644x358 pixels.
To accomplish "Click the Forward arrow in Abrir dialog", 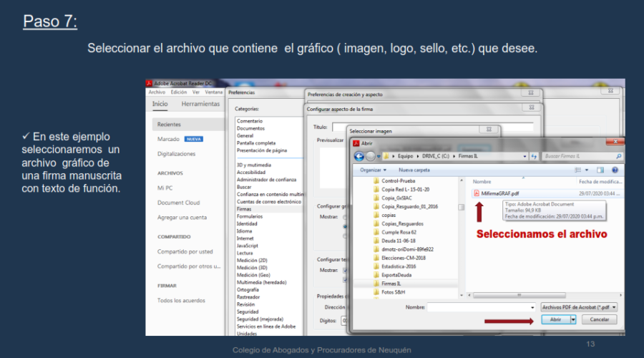I will click(371, 156).
